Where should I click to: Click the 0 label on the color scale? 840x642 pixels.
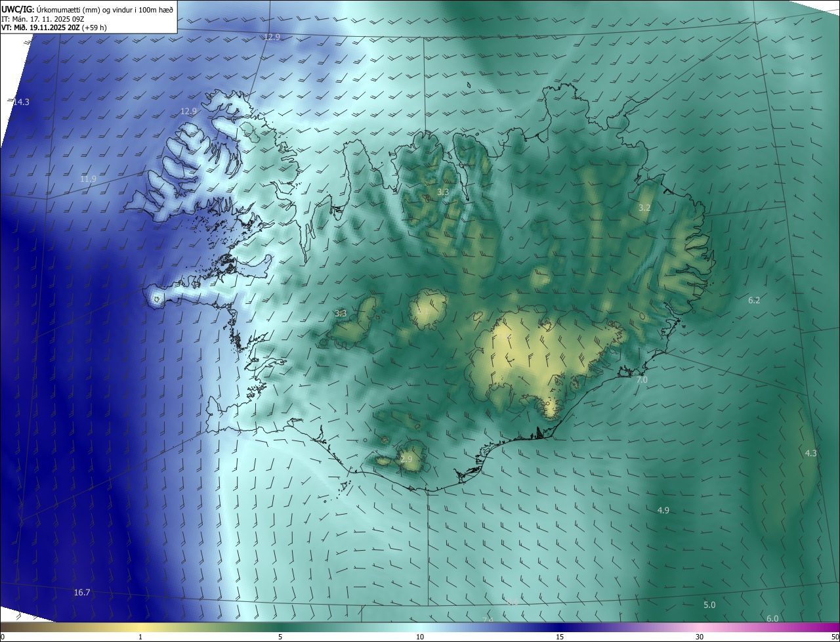[x=3, y=637]
